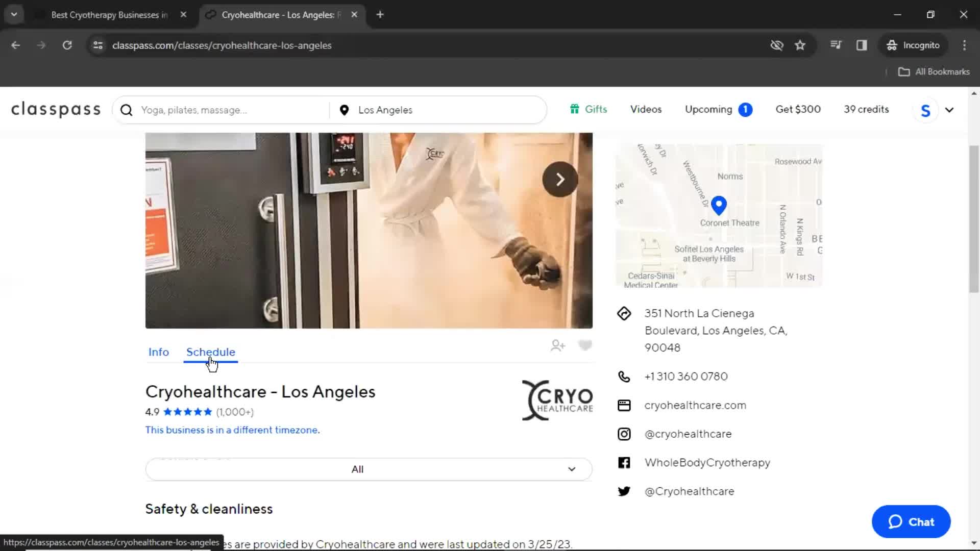Open the cryohealthcare.com website link

point(695,406)
